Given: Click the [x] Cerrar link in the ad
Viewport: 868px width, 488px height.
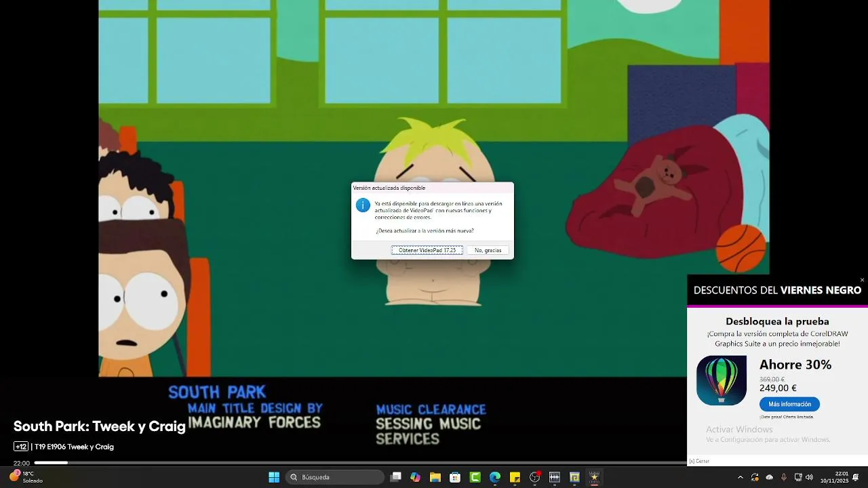Looking at the screenshot, I should 699,461.
